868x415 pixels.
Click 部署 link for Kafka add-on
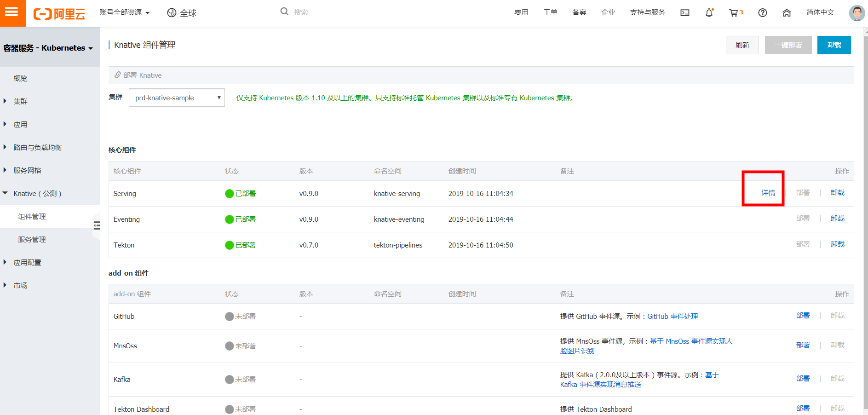pos(803,379)
